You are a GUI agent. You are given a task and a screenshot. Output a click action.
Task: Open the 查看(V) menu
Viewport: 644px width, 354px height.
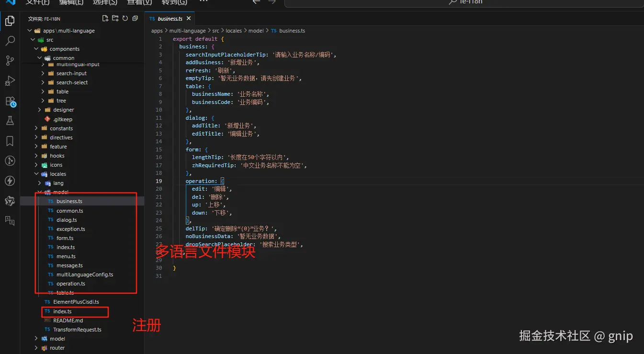point(139,2)
